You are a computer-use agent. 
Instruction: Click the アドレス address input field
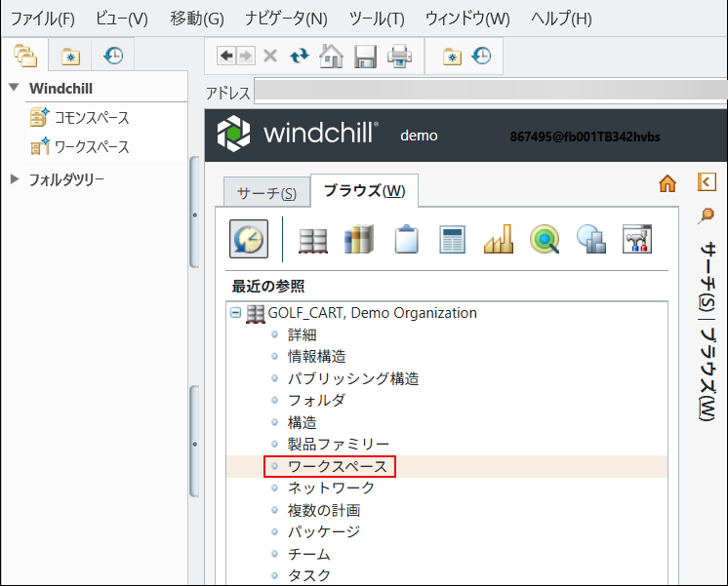491,90
